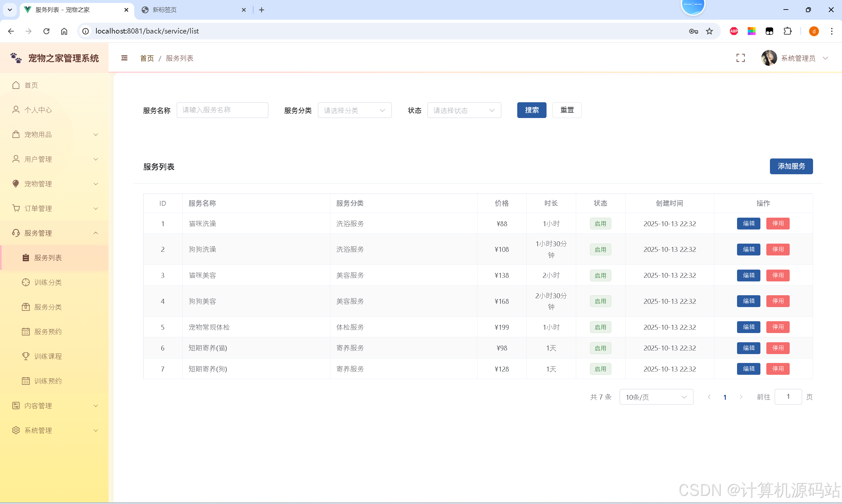
Task: Open password manager key icon
Action: pyautogui.click(x=693, y=31)
